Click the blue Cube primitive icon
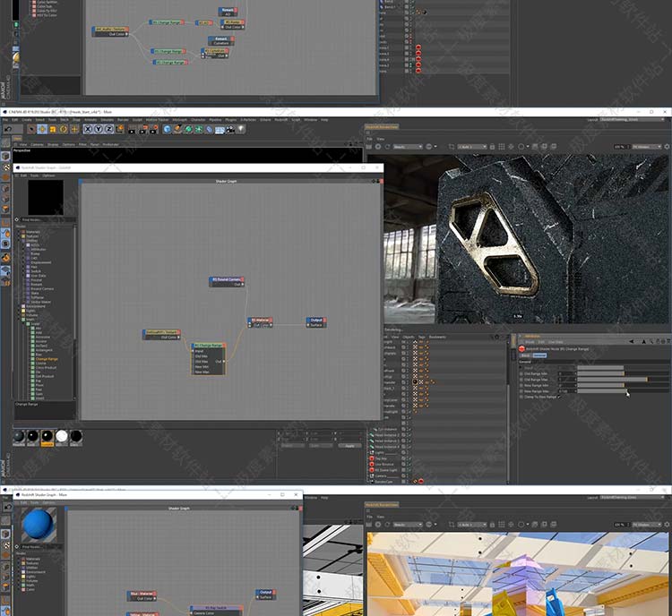This screenshot has height=616, width=672. coord(168,129)
